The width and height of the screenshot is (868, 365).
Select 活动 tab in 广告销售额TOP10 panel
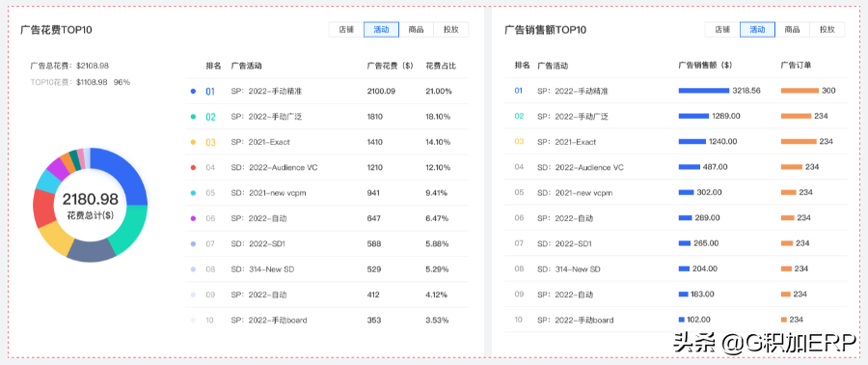pos(757,30)
